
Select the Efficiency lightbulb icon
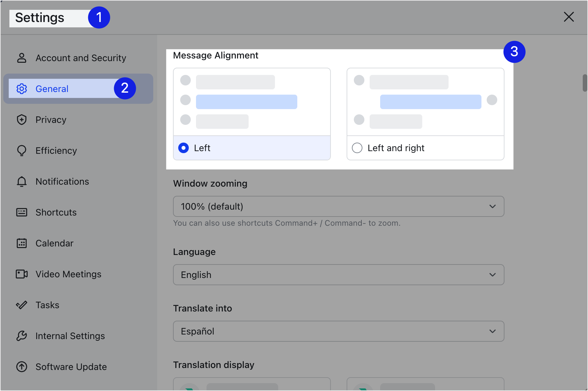coord(21,150)
